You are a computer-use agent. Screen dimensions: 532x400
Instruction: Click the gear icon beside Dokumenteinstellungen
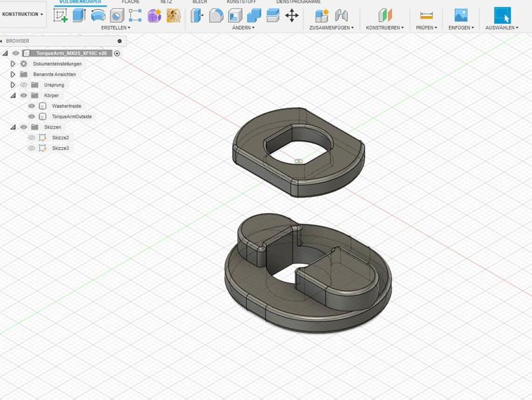(24, 63)
